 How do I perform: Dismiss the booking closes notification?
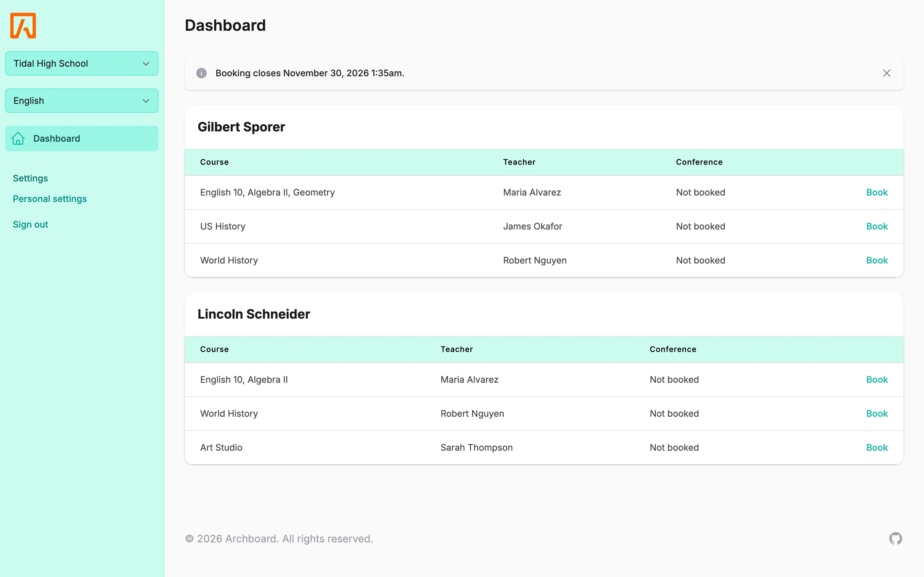pos(886,73)
